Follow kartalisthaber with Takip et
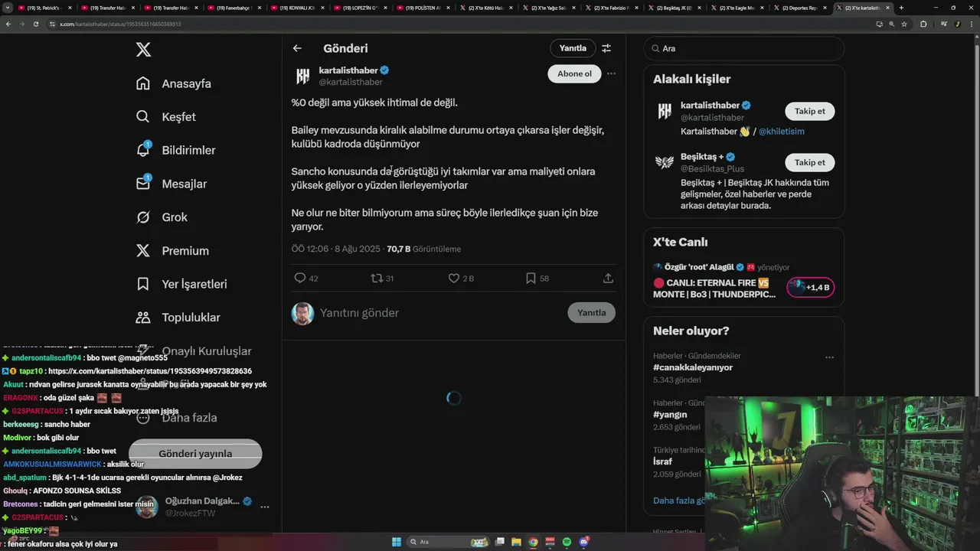 [x=810, y=111]
